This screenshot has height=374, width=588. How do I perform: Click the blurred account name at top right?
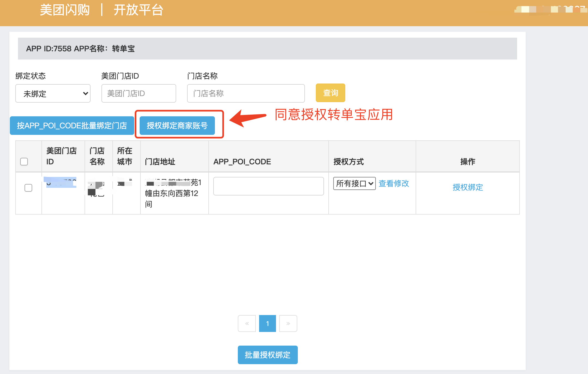coord(550,10)
